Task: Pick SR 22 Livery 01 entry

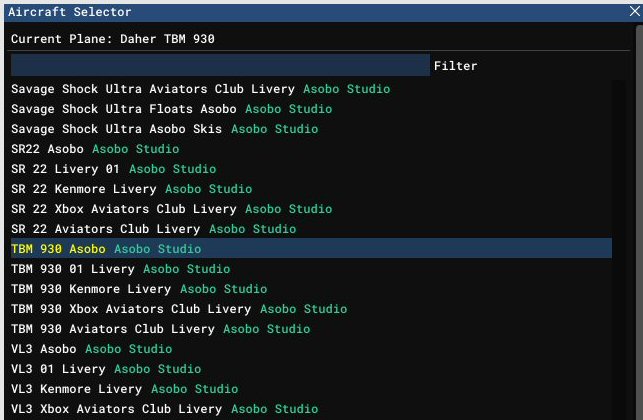Action: coord(311,169)
